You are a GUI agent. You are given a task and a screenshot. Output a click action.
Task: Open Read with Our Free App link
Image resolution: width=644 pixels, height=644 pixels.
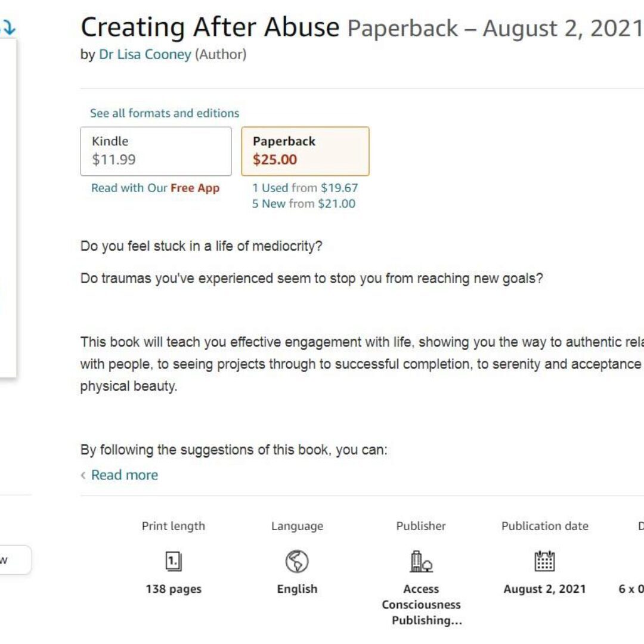pos(155,188)
